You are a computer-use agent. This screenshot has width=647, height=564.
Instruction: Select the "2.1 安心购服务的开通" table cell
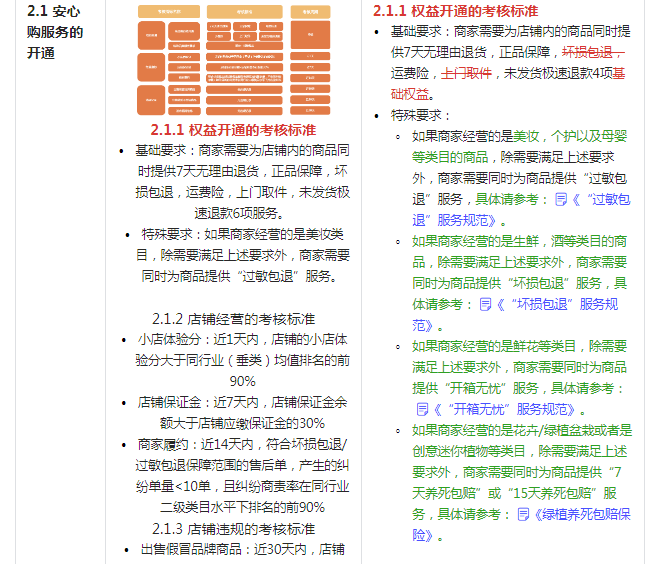click(x=56, y=31)
